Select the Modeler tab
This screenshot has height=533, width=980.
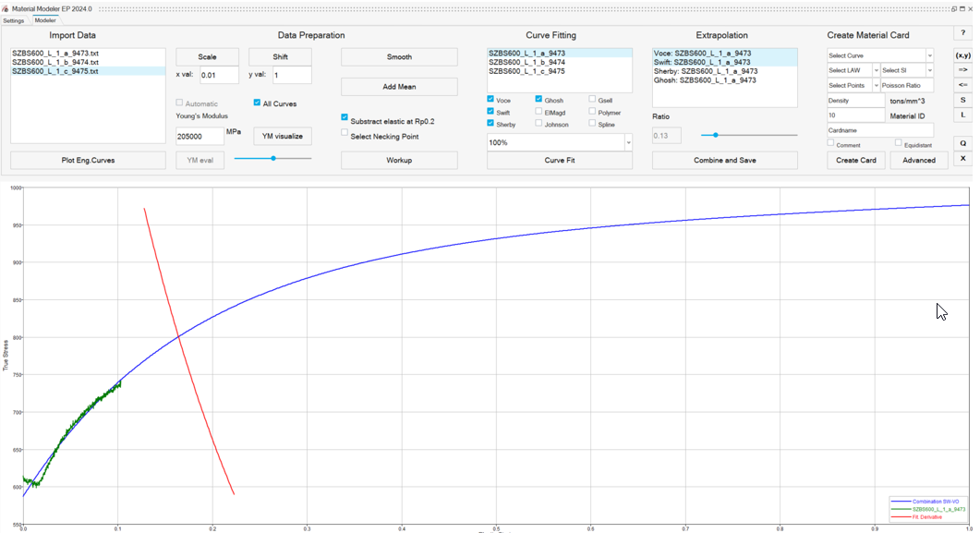pyautogui.click(x=45, y=20)
